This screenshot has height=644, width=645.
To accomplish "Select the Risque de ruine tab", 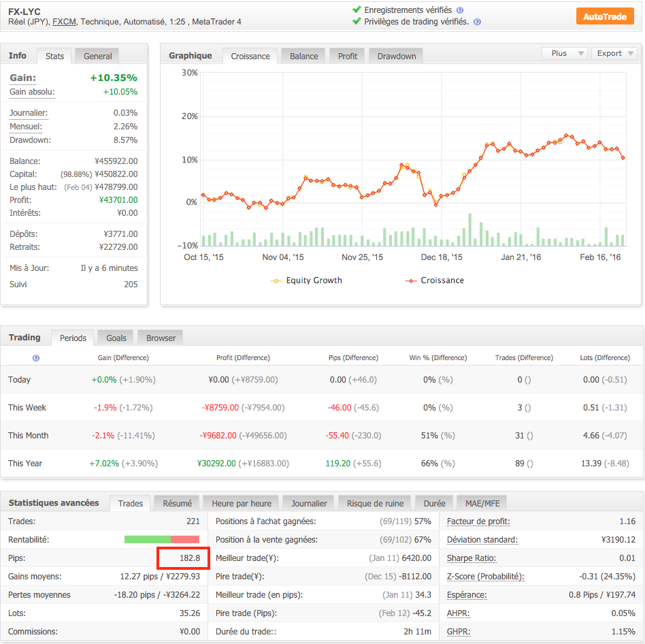I will pyautogui.click(x=375, y=503).
